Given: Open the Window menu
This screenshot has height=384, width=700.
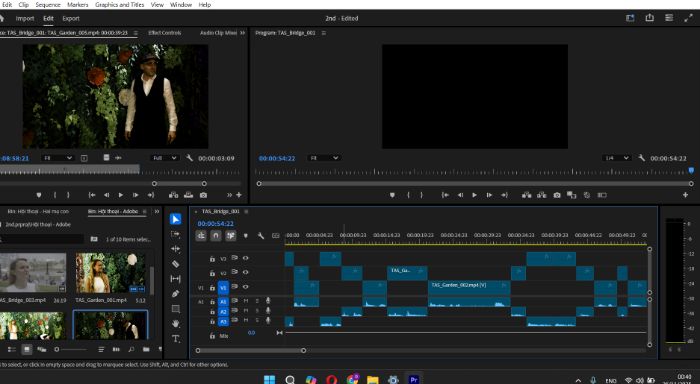Looking at the screenshot, I should click(x=181, y=4).
